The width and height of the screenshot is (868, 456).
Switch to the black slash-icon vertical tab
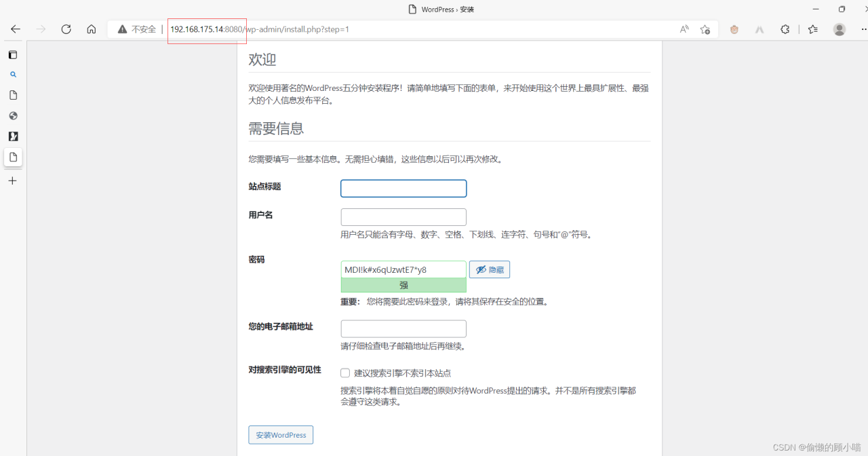pyautogui.click(x=12, y=136)
